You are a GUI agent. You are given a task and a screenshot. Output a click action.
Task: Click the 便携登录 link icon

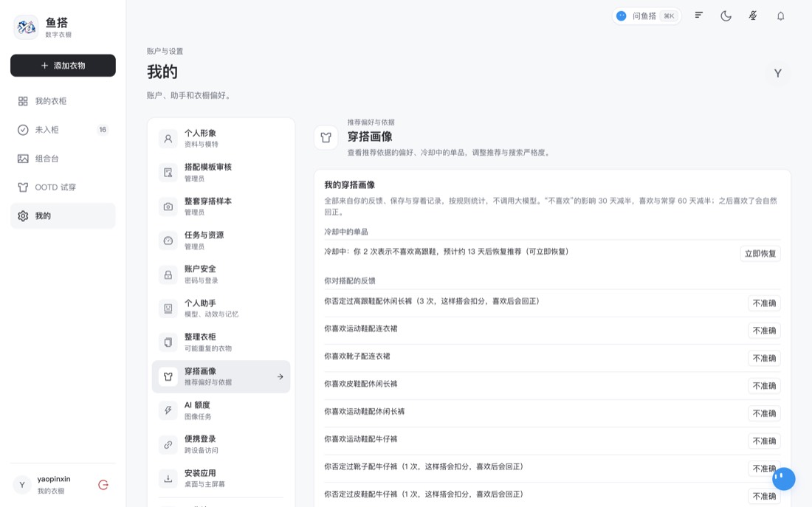(x=168, y=444)
